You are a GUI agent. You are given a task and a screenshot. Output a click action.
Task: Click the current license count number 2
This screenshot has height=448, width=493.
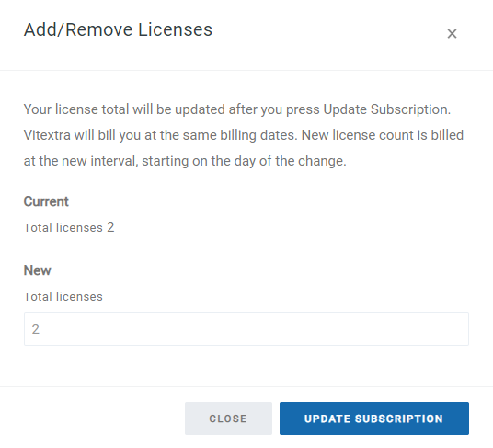(x=110, y=227)
